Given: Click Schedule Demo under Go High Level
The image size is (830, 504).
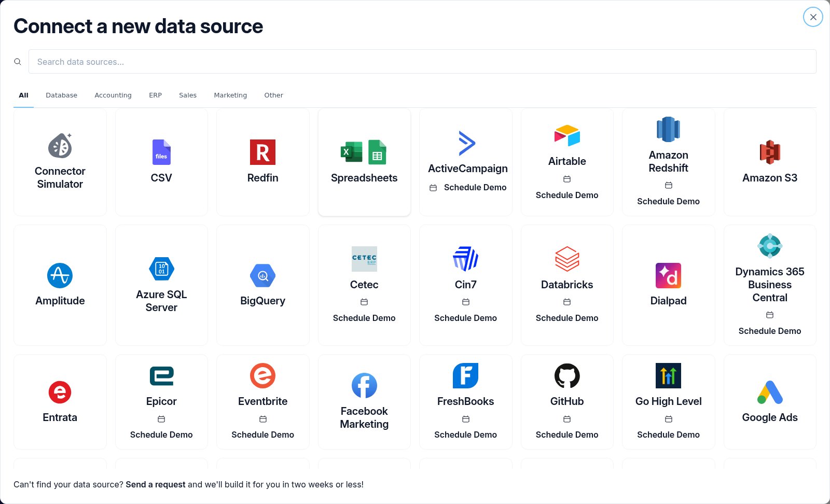Looking at the screenshot, I should coord(668,435).
